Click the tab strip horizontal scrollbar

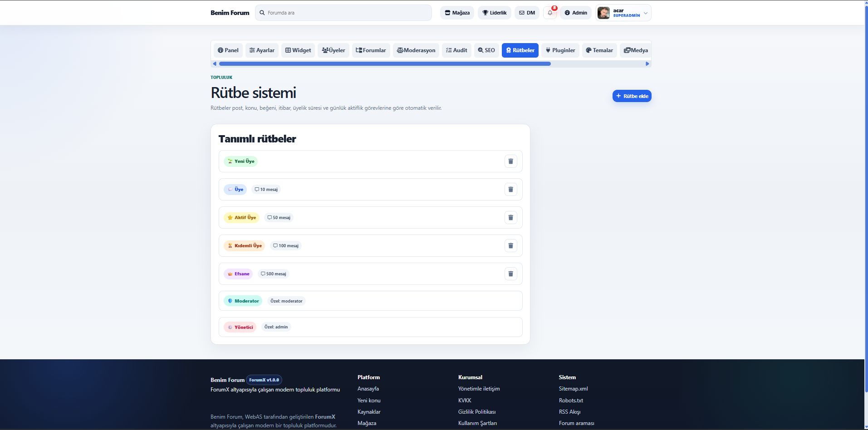coord(385,64)
